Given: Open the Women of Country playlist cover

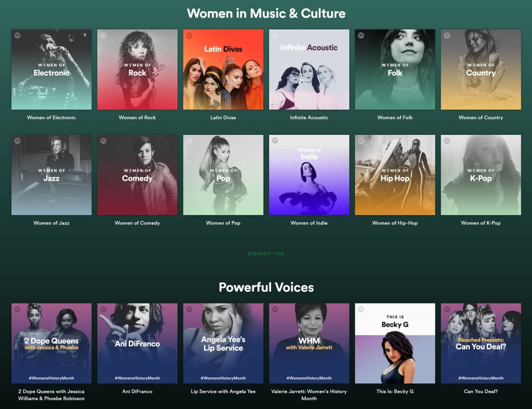Looking at the screenshot, I should pos(481,70).
